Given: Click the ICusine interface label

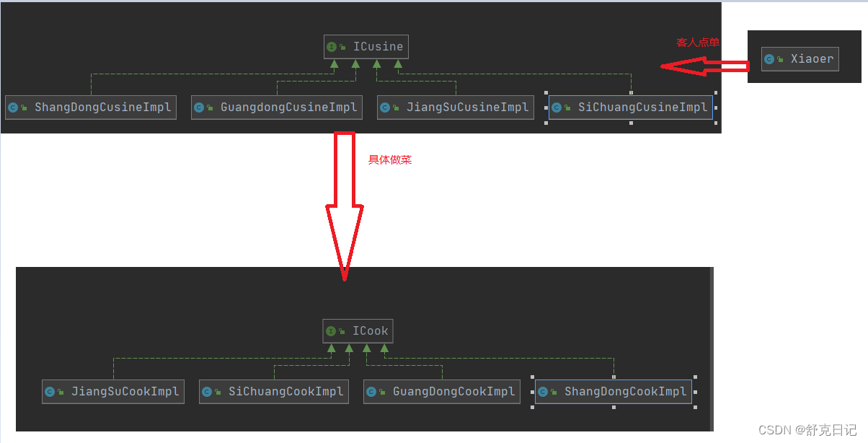Looking at the screenshot, I should pos(378,47).
